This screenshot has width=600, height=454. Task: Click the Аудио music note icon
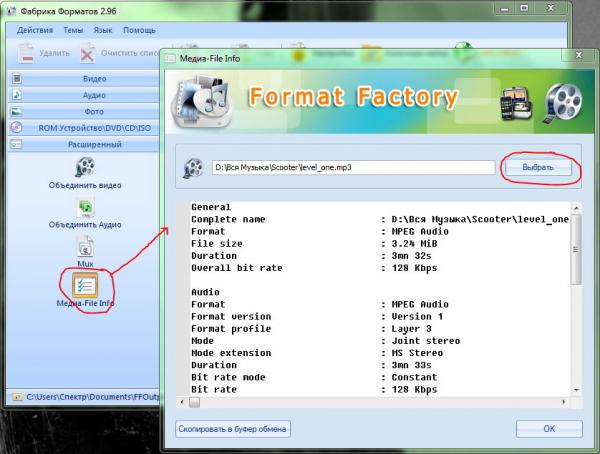16,95
